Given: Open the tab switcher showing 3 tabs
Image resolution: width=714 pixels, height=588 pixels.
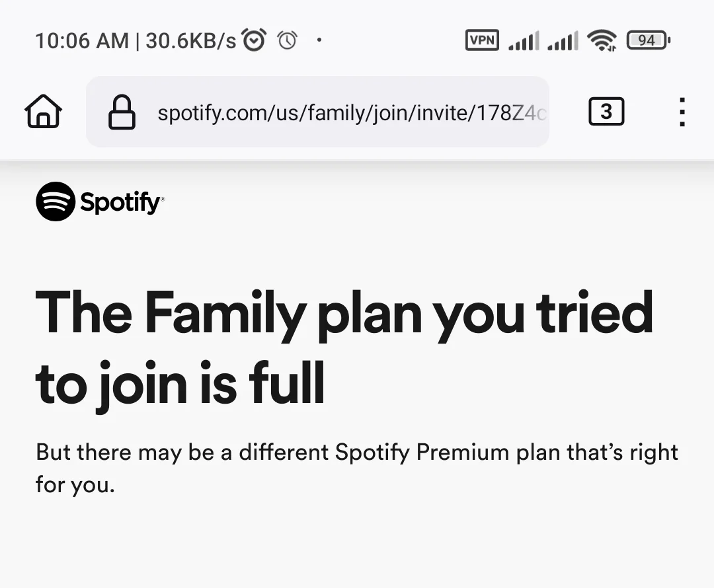Looking at the screenshot, I should click(x=606, y=112).
